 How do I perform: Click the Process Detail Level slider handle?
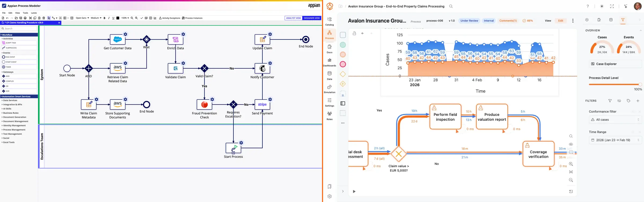click(x=640, y=85)
